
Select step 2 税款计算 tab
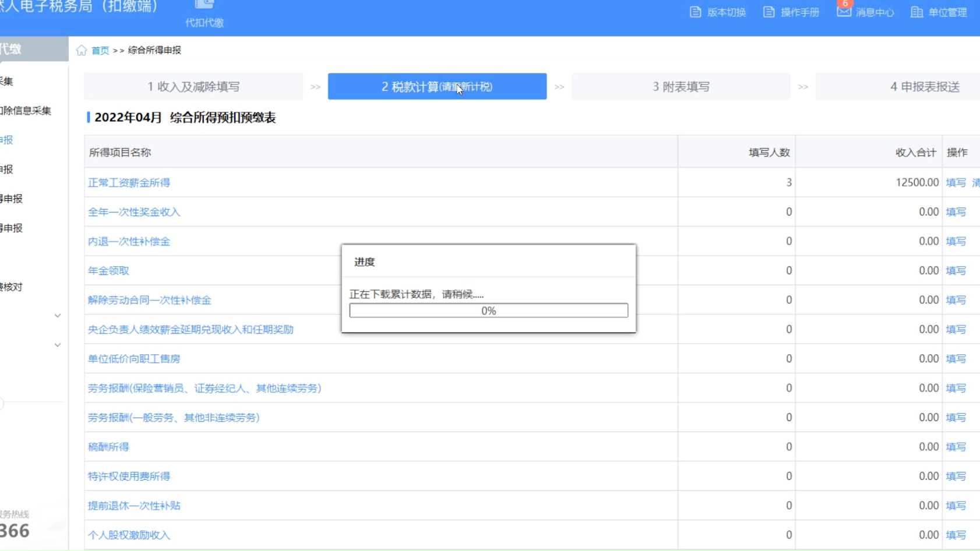(437, 87)
